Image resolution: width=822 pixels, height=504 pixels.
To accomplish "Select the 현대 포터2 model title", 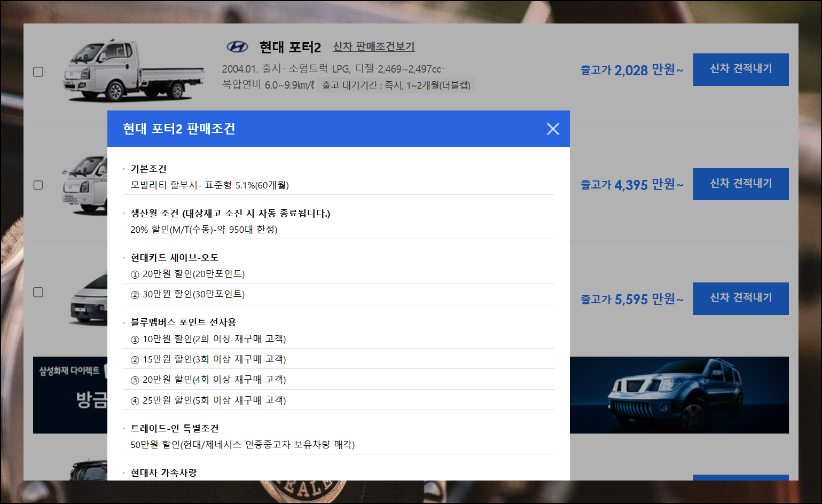I will [x=290, y=48].
